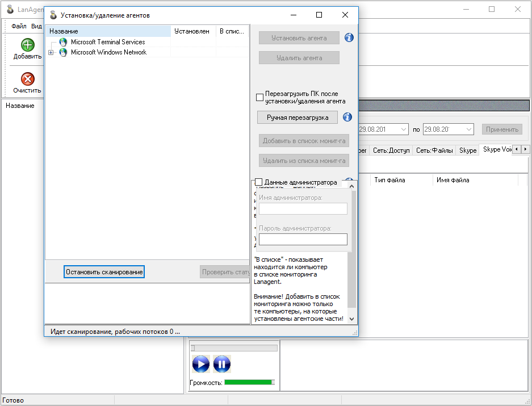Viewport: 532px width, 406px height.
Task: Click the Ручная перезагрузка button
Action: [x=298, y=117]
